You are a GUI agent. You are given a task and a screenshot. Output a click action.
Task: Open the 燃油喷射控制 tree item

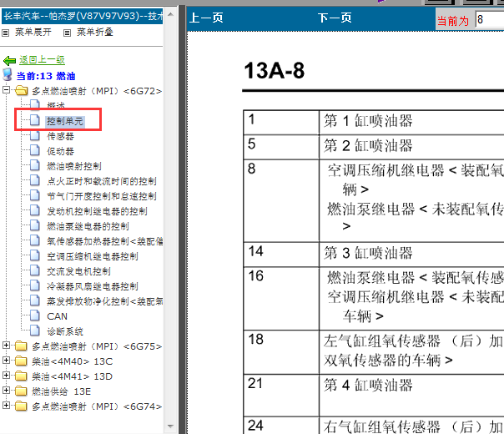(74, 166)
